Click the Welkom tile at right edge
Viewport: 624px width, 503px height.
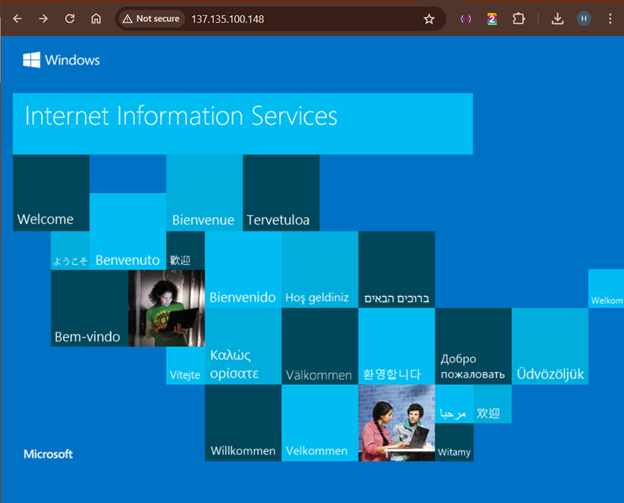[606, 289]
